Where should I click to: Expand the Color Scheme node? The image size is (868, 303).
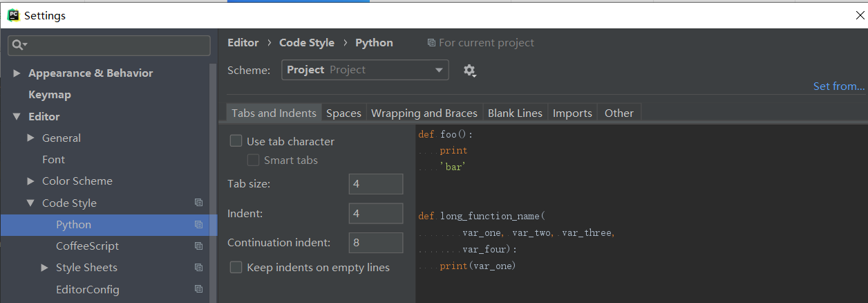tap(31, 181)
